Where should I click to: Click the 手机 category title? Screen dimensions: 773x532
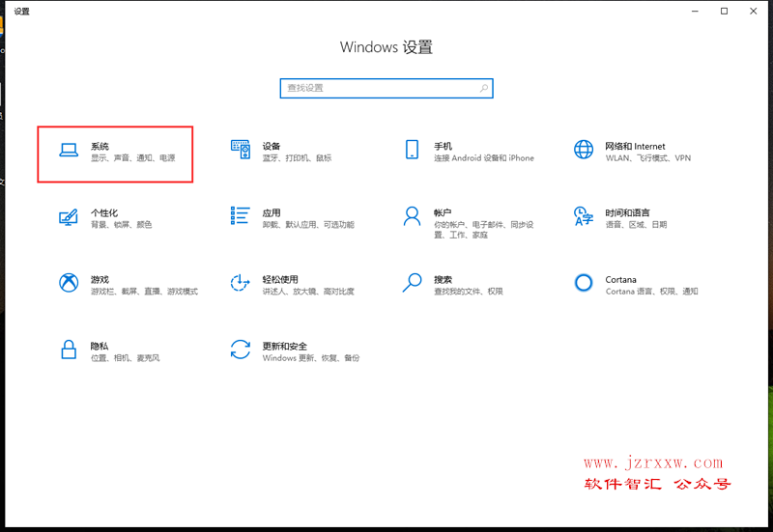(443, 147)
